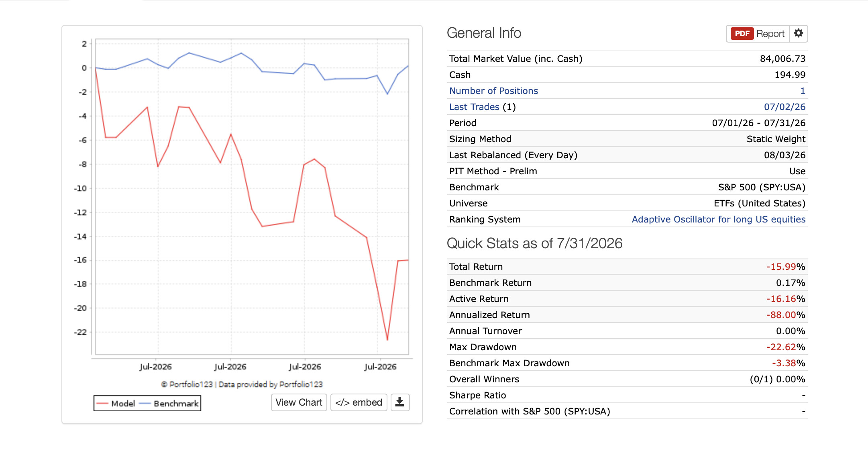Click the Portfolio123 chart copyright text
The image size is (868, 449).
242,384
